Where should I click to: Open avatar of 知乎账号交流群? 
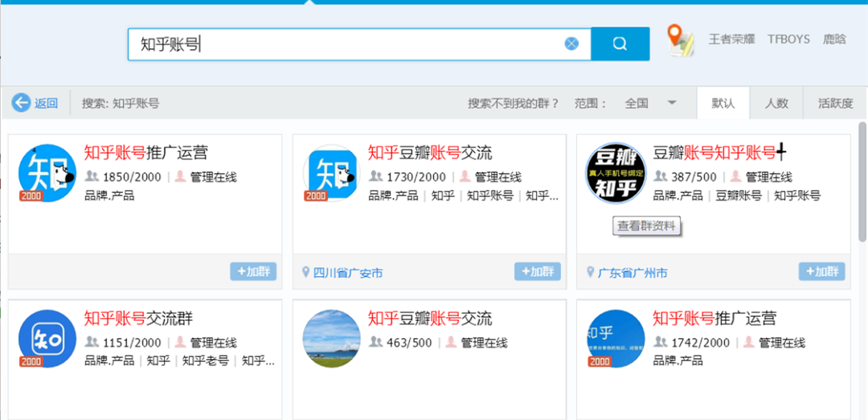(47, 338)
